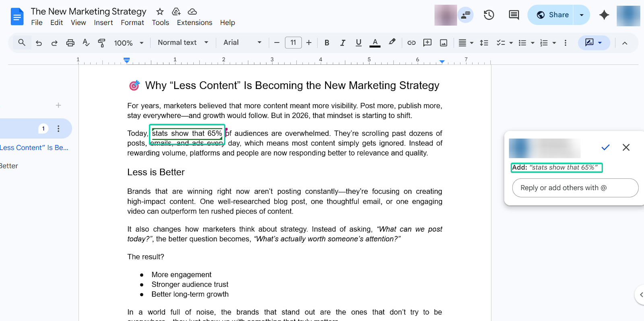
Task: Open the text color picker
Action: [375, 43]
